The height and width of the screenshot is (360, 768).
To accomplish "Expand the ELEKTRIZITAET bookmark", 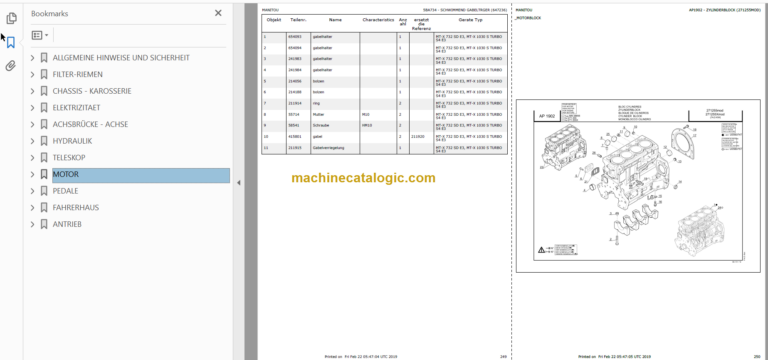I will (x=32, y=108).
